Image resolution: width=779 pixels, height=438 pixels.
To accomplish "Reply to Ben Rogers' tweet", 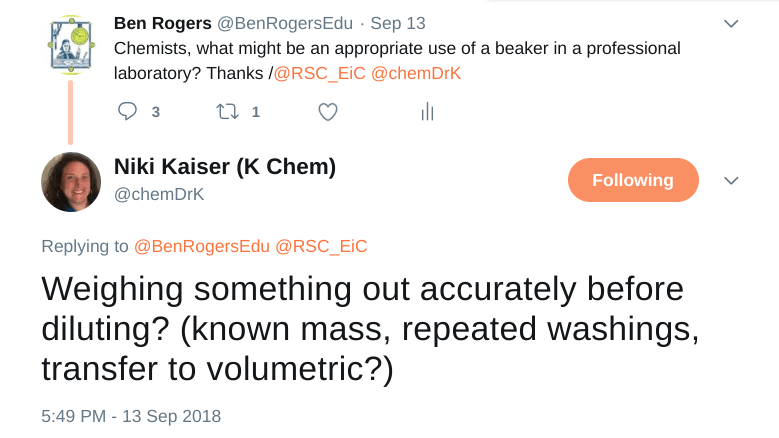I will tap(128, 112).
